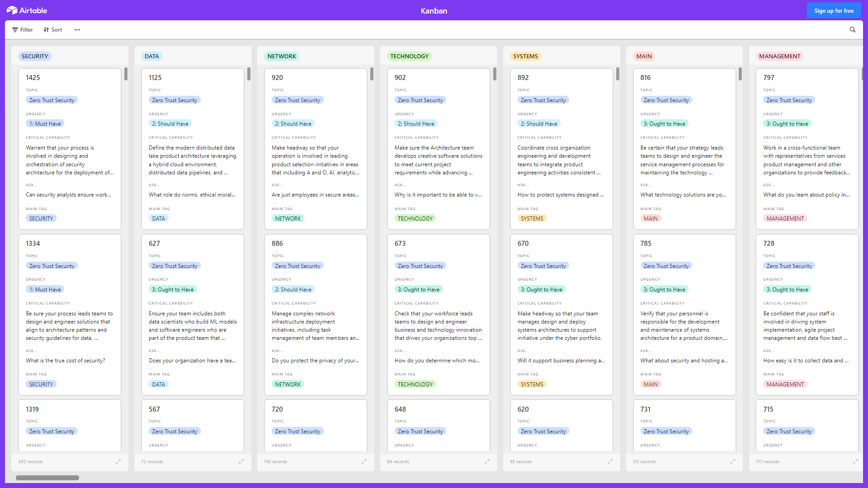This screenshot has width=868, height=488.
Task: Open record card 1425
Action: [x=70, y=149]
